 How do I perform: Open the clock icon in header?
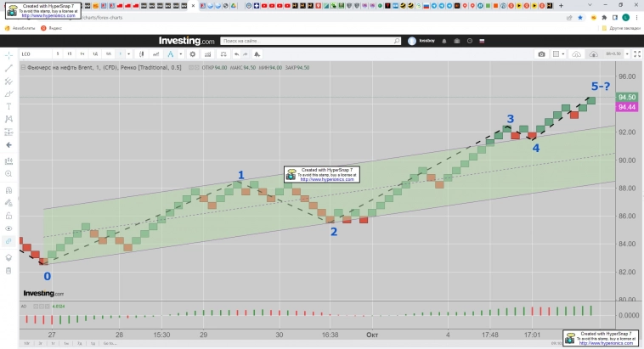tap(470, 41)
